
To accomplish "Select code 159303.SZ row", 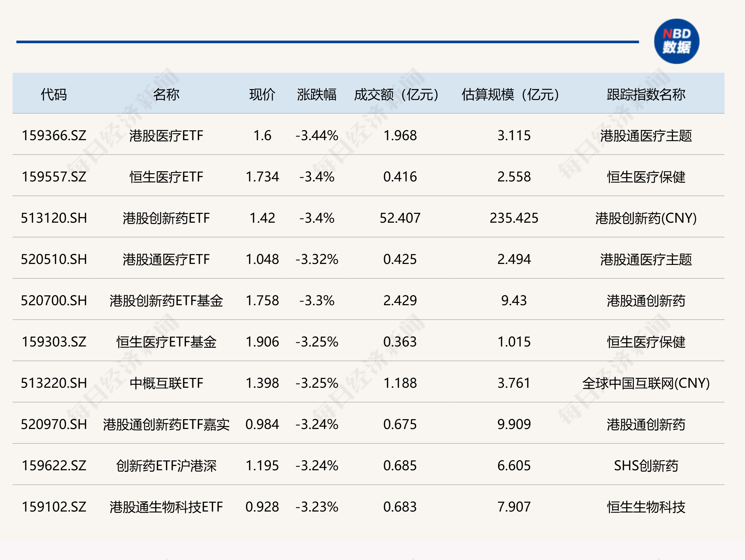I will (x=54, y=342).
